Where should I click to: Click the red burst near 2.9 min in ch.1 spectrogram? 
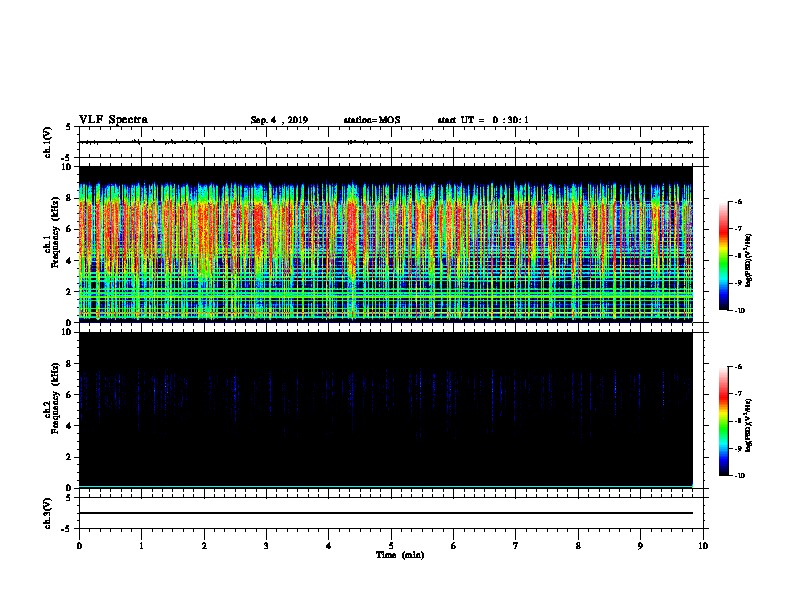pyautogui.click(x=259, y=235)
